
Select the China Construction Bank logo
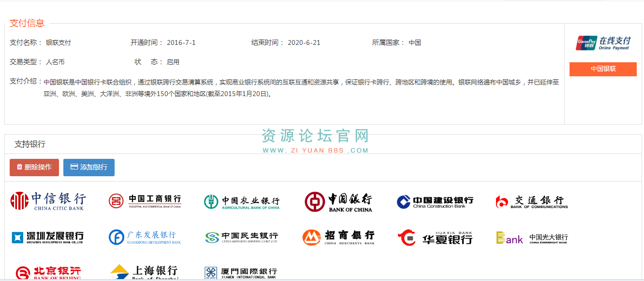tap(435, 202)
